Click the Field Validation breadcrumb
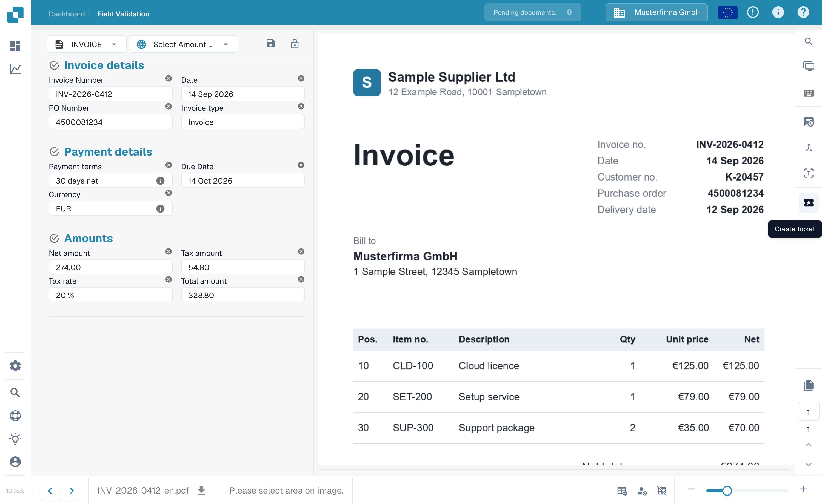This screenshot has height=504, width=822. (123, 14)
